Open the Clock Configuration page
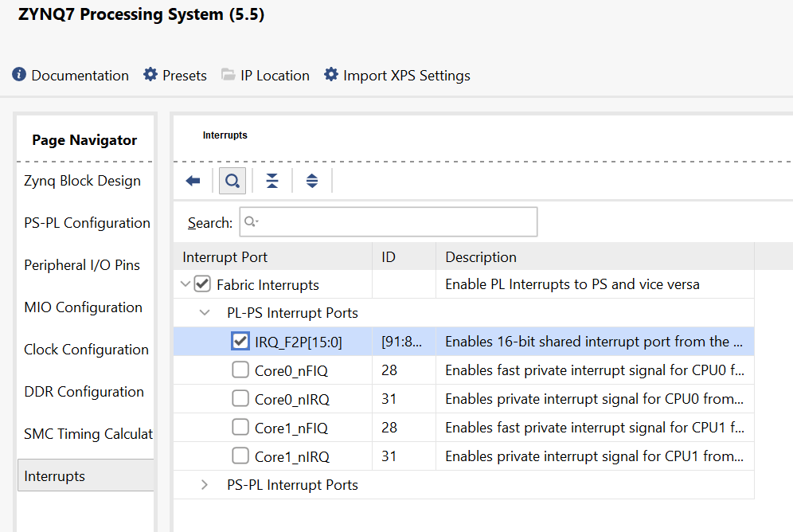The image size is (793, 532). pyautogui.click(x=87, y=350)
